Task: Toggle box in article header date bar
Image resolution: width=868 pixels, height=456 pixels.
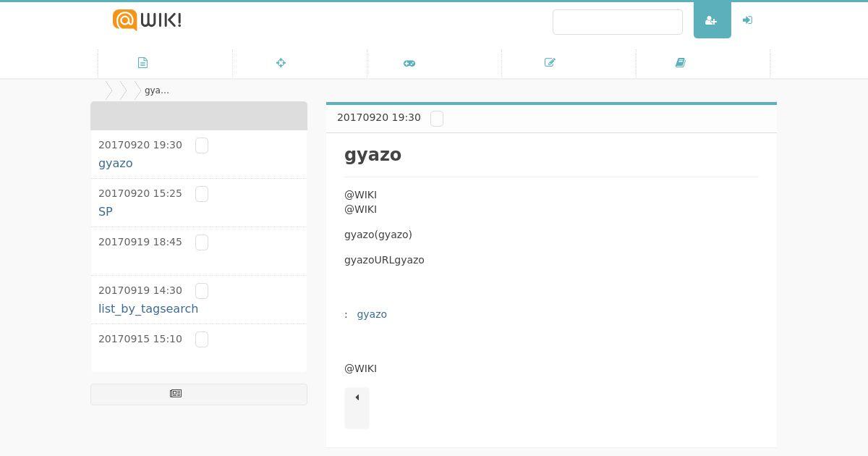Action: [x=437, y=119]
